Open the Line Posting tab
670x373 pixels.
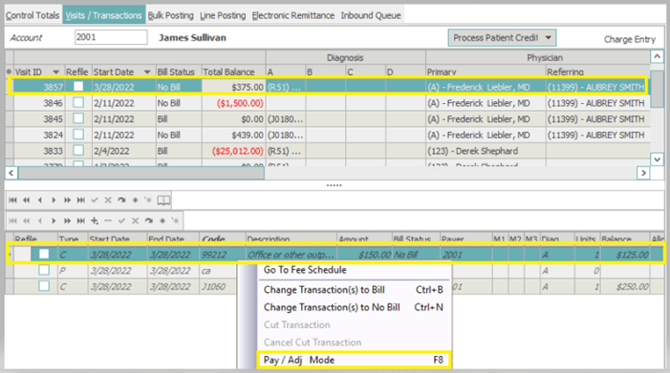[x=223, y=15]
